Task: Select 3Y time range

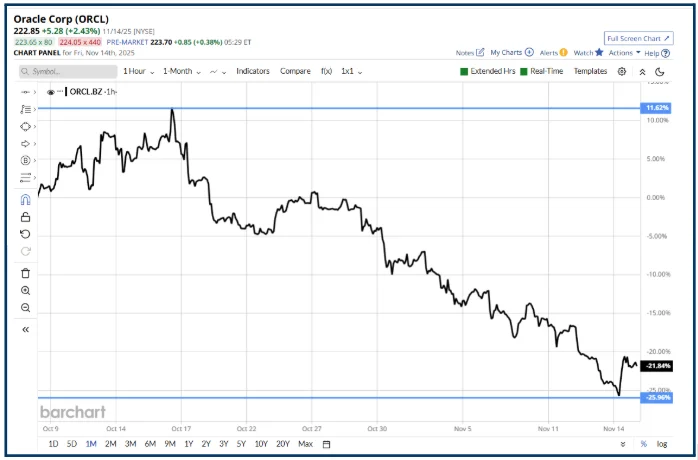Action: click(x=223, y=444)
